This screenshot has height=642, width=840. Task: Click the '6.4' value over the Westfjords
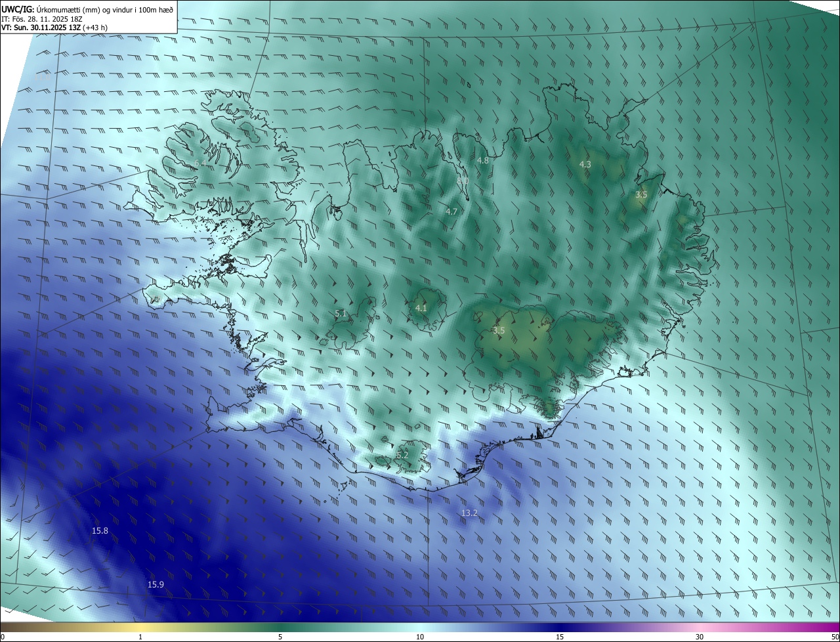click(200, 163)
